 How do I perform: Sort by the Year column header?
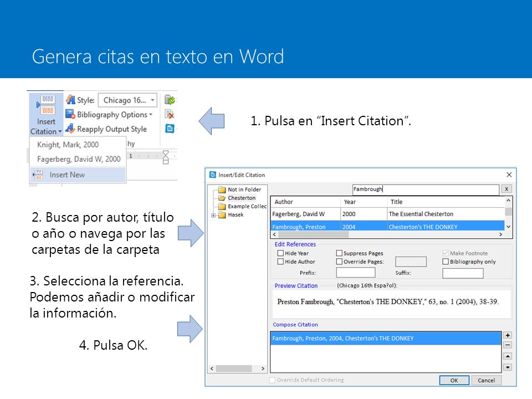coord(364,202)
